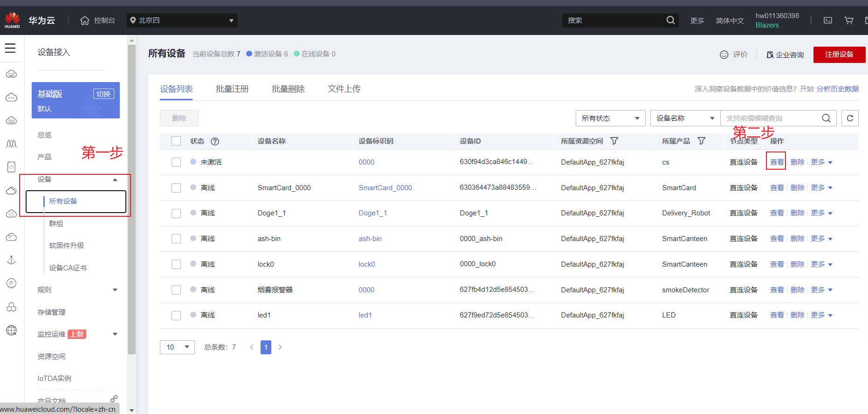
Task: Click the product docs link icon
Action: coord(114,399)
